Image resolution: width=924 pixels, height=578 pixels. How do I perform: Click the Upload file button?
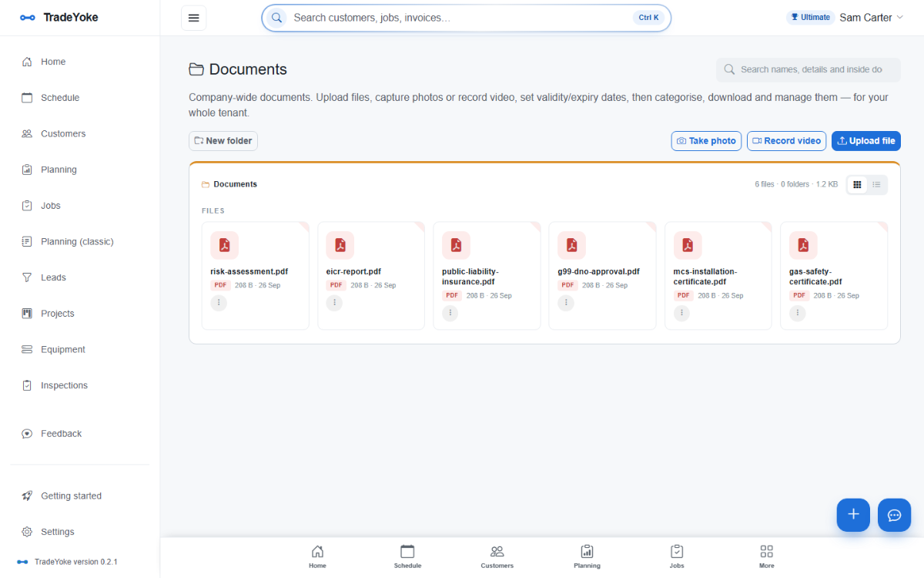click(x=866, y=141)
